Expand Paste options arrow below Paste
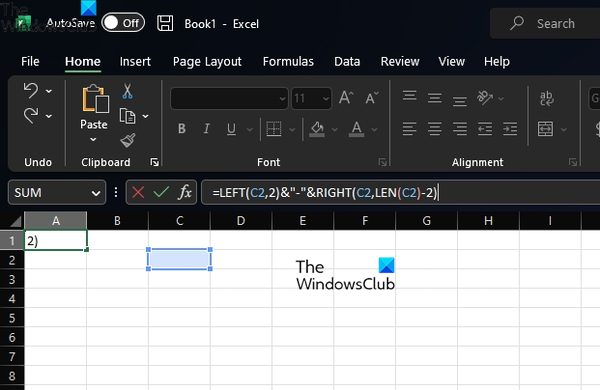600x390 pixels. (93, 140)
